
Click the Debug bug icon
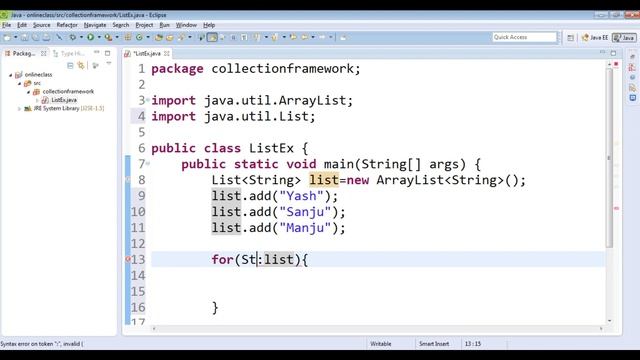(x=73, y=38)
